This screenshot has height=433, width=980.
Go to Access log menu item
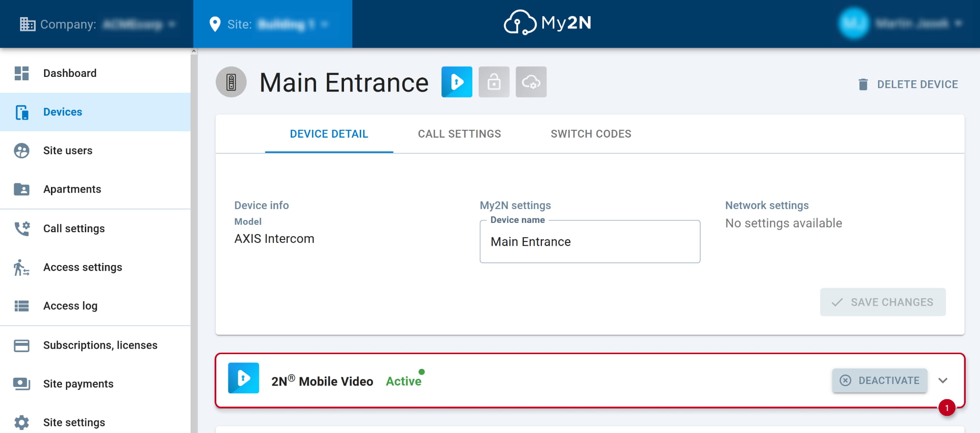[95, 306]
